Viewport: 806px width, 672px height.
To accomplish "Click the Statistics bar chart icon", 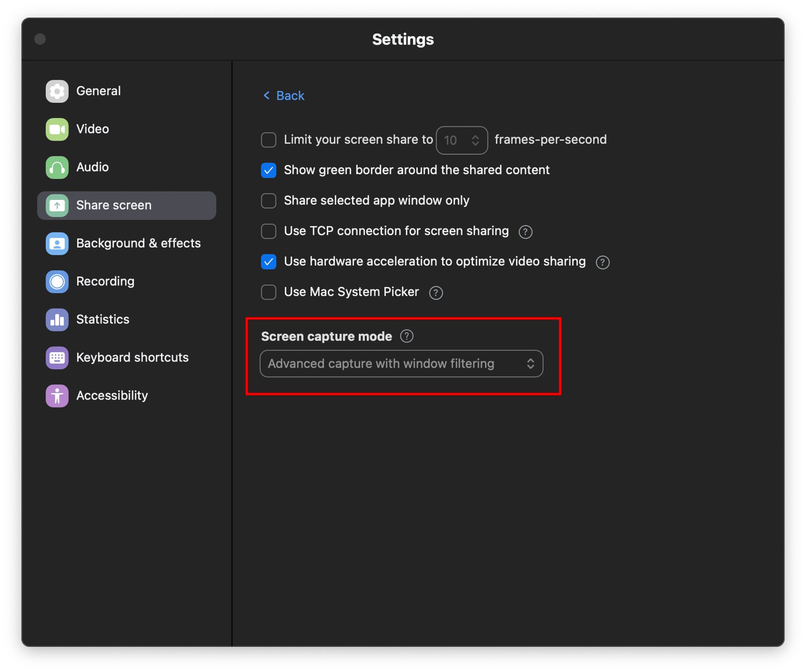I will tap(57, 319).
